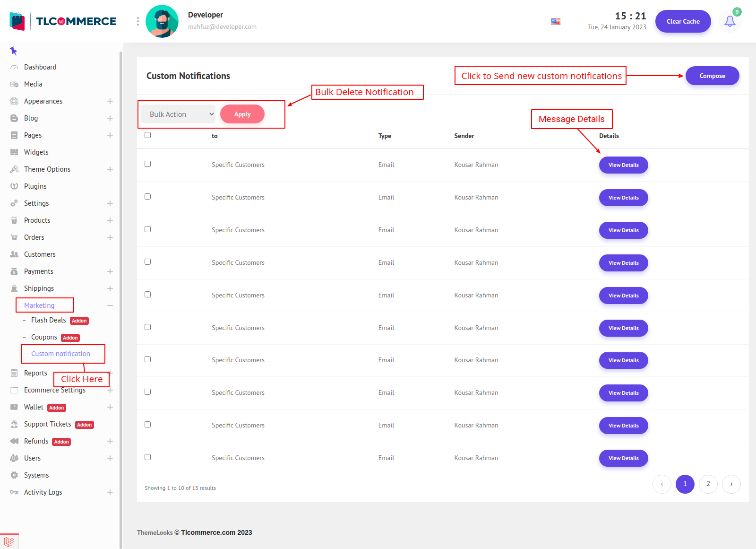This screenshot has height=549, width=756.
Task: Click the Compose button
Action: [712, 76]
